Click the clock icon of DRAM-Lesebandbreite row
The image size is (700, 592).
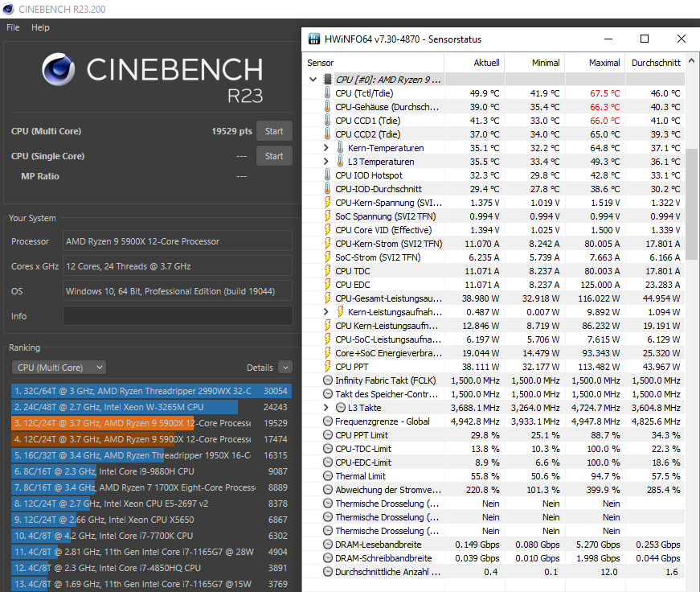328,545
